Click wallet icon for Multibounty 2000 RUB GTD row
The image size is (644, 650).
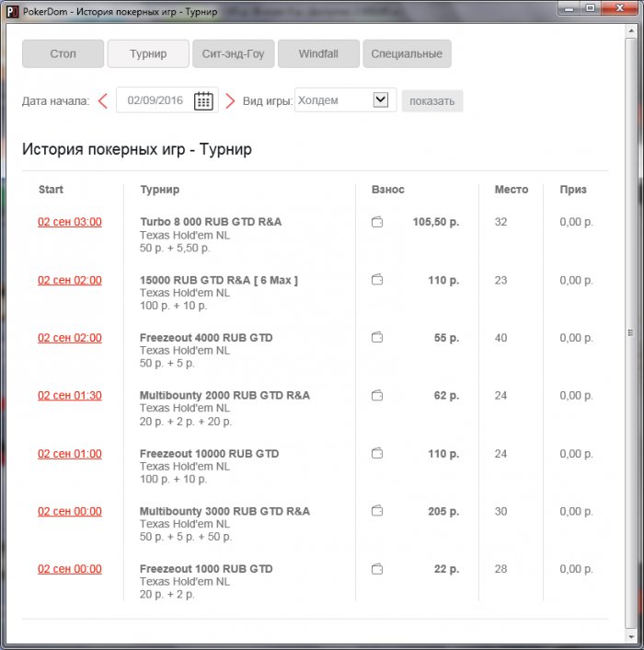(377, 396)
